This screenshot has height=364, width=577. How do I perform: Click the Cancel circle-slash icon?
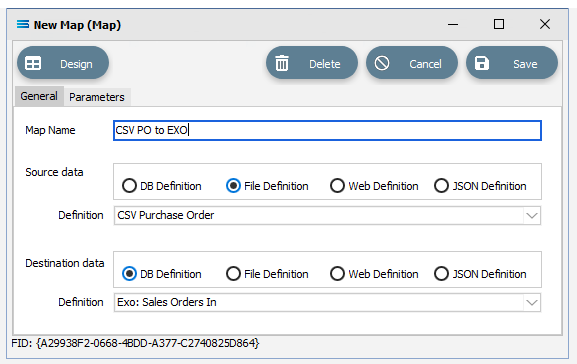(382, 63)
